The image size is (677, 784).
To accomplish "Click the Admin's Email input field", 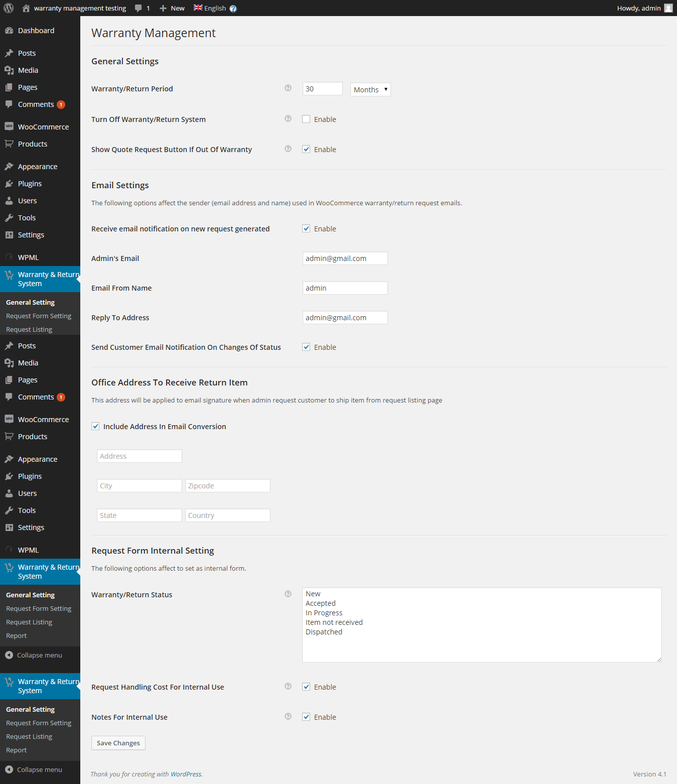I will tap(345, 258).
